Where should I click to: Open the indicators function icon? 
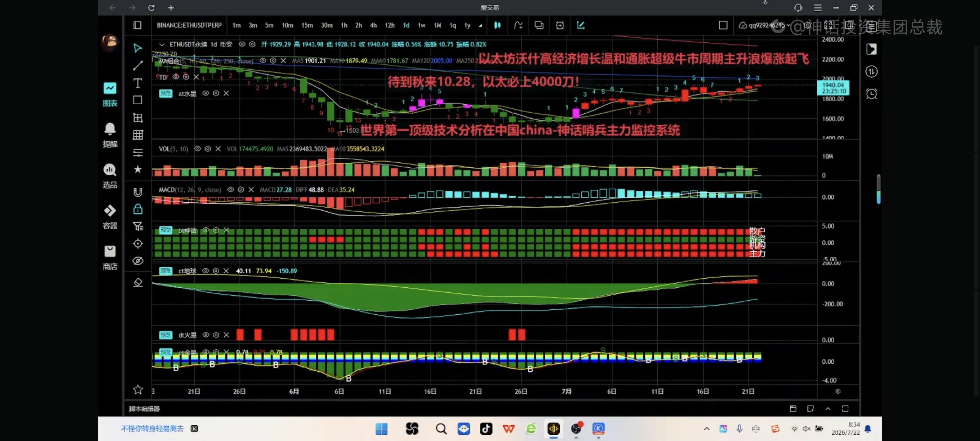coord(518,25)
